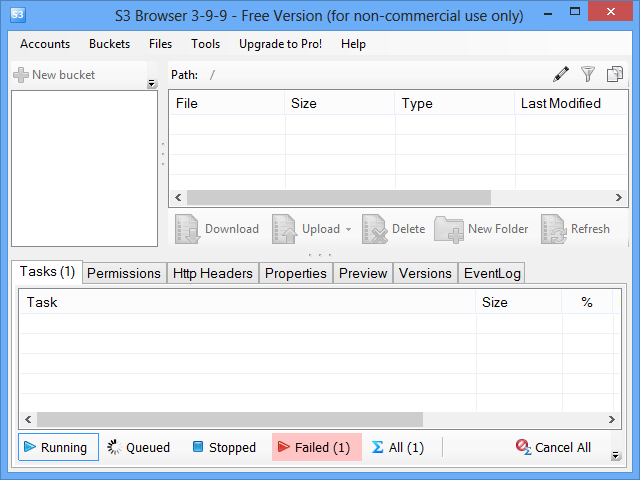Click file list scrollbar right arrow
Screen dimensions: 640x480
pos(619,198)
